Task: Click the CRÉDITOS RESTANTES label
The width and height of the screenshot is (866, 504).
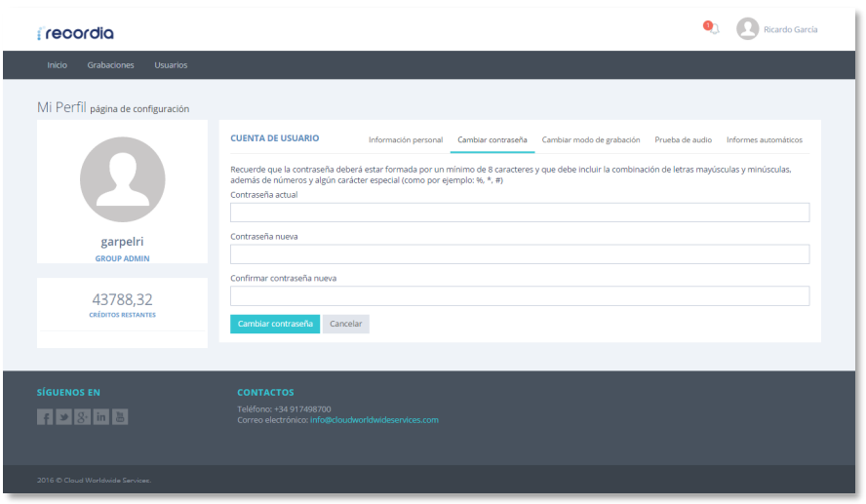Action: (122, 315)
